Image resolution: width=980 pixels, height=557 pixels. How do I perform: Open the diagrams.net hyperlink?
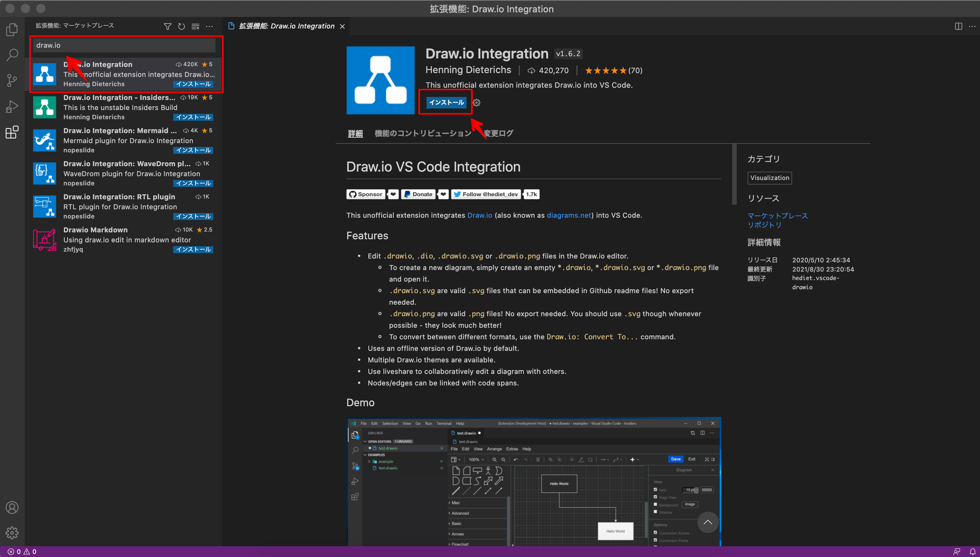tap(569, 215)
